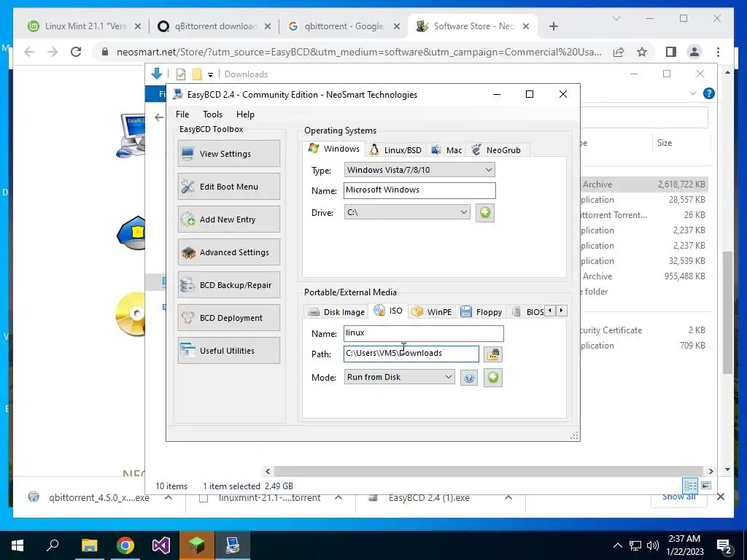Switch to the Mac tab
Viewport: 747px width, 560px height.
tap(446, 150)
